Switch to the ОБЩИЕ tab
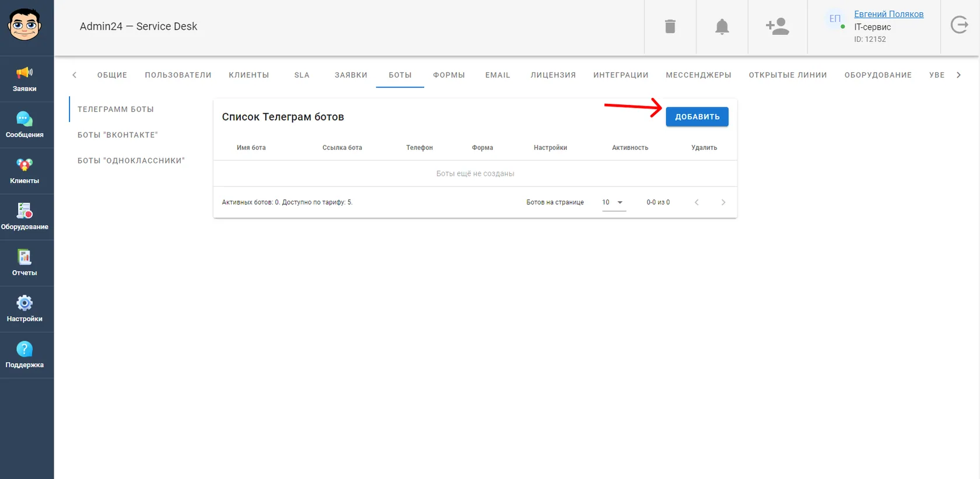The height and width of the screenshot is (479, 980). (x=112, y=75)
